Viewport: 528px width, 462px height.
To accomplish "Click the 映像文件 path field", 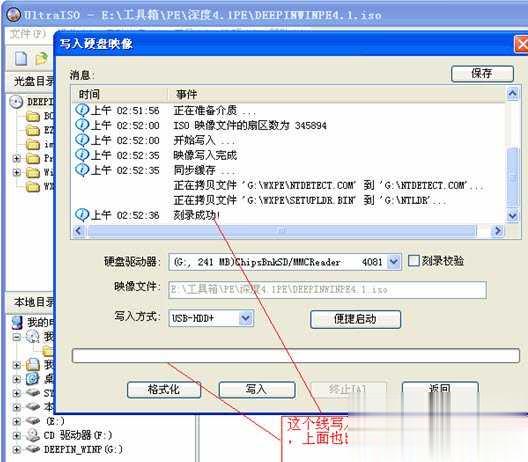I will point(327,290).
